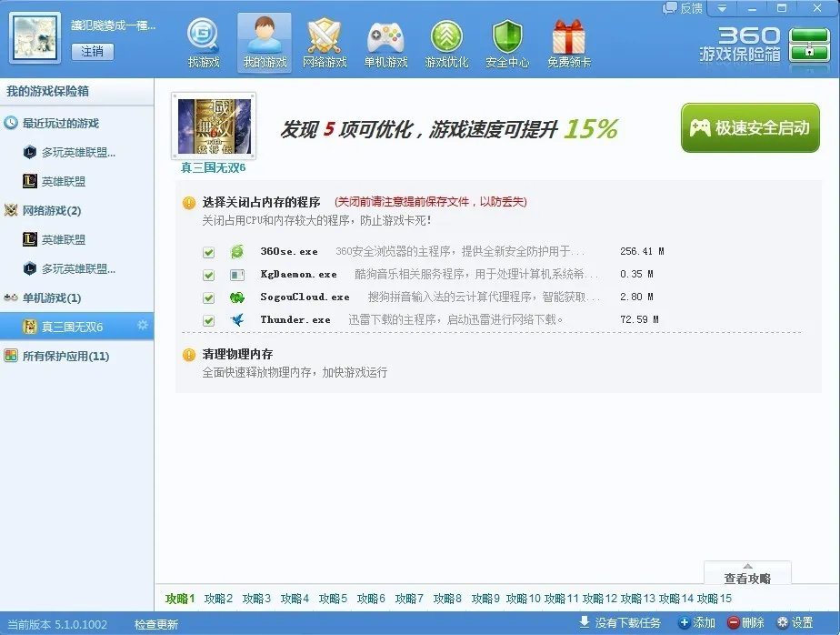This screenshot has width=840, height=635.
Task: Switch to 网络游戏 online games section
Action: coord(325,41)
